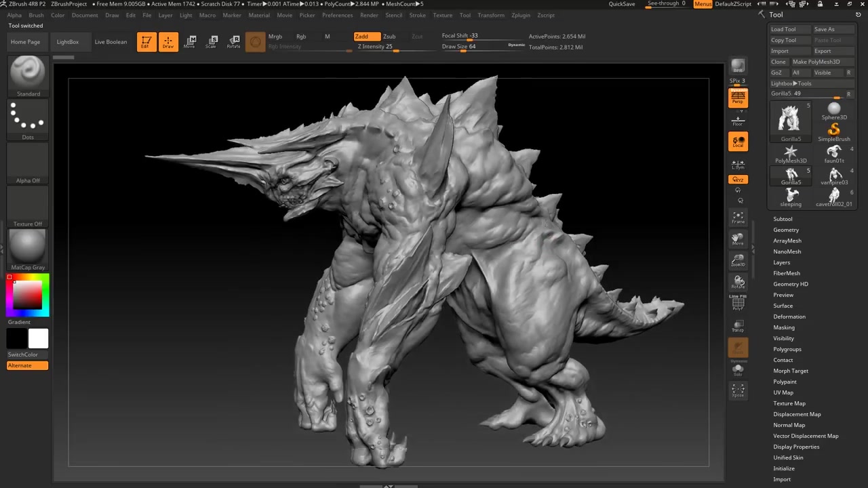Open the Tool menu
Viewport: 868px width, 488px height.
[465, 15]
